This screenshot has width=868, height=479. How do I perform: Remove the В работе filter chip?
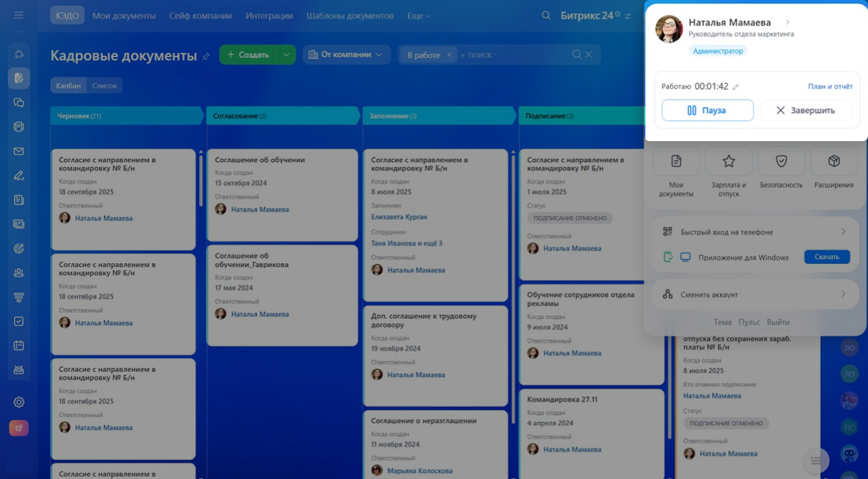(x=449, y=55)
